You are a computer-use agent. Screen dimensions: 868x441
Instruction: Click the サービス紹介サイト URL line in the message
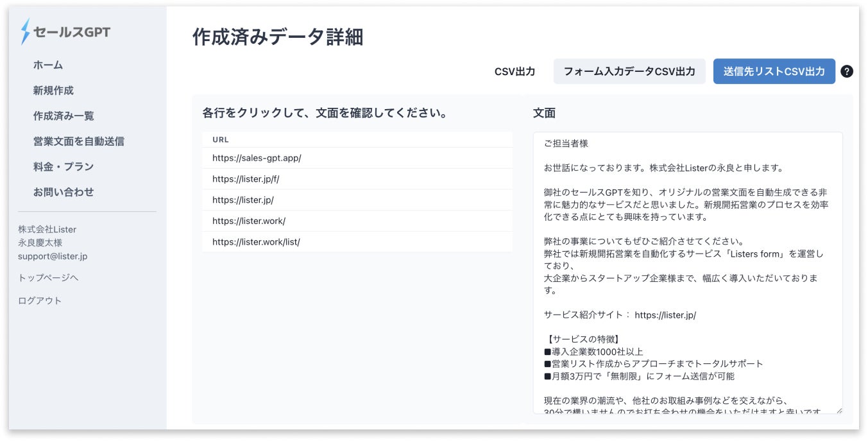point(620,315)
